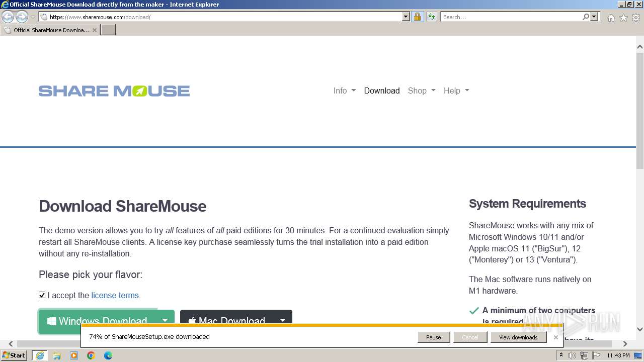Click the System Requirements heading
The height and width of the screenshot is (362, 644).
point(527,204)
